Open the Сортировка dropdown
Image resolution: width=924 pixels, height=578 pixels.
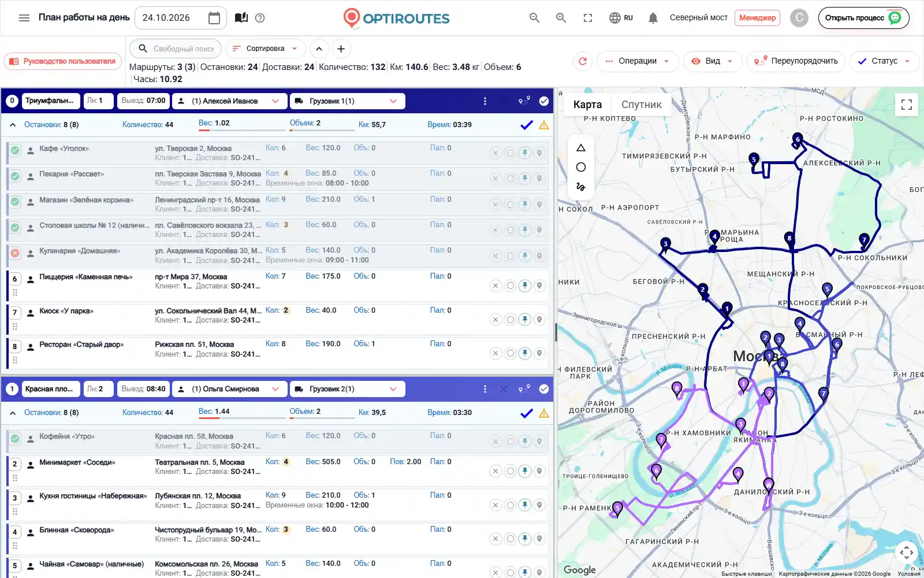coord(265,49)
